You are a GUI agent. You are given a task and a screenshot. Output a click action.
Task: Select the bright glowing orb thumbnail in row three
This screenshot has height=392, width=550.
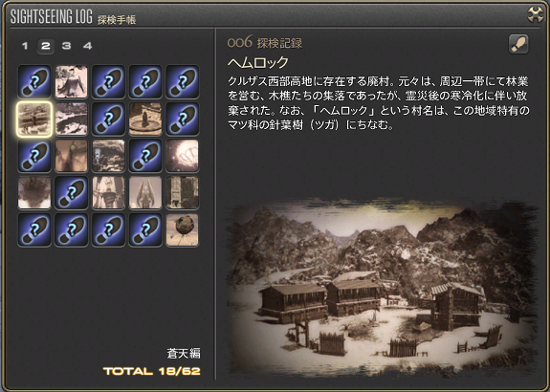(183, 156)
